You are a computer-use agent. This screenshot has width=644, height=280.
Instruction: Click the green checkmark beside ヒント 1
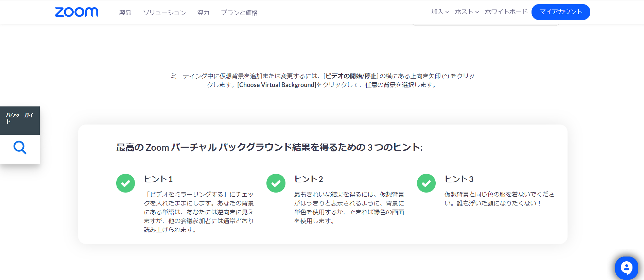click(125, 183)
